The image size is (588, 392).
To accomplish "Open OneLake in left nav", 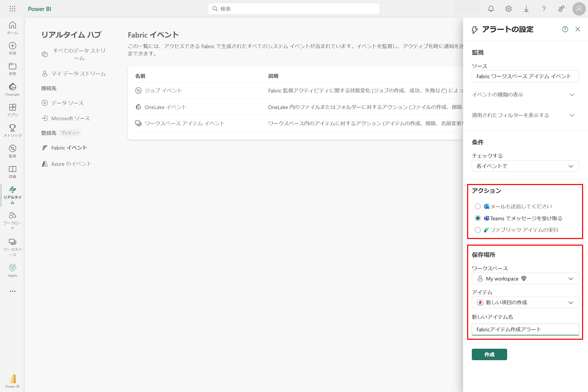I will pos(13,90).
